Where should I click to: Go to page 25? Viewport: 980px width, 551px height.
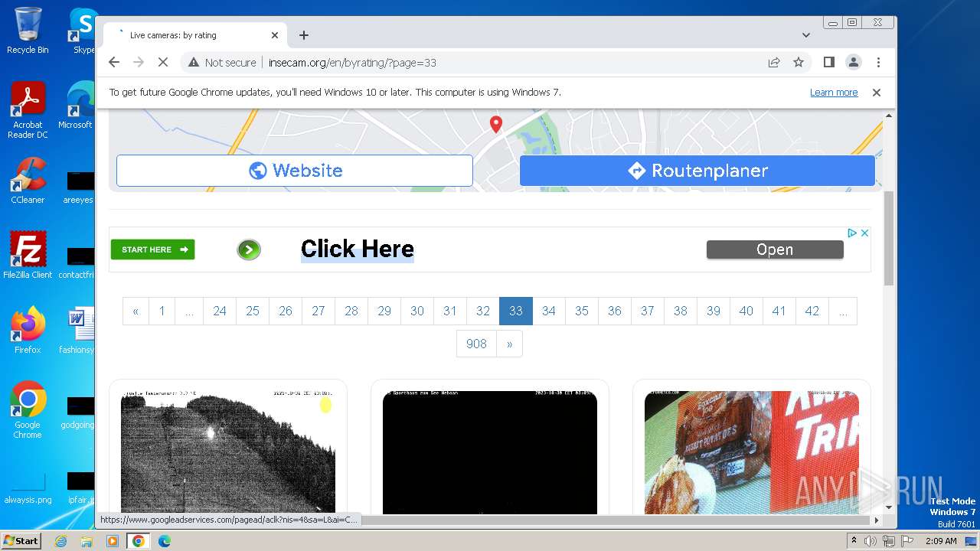tap(253, 311)
